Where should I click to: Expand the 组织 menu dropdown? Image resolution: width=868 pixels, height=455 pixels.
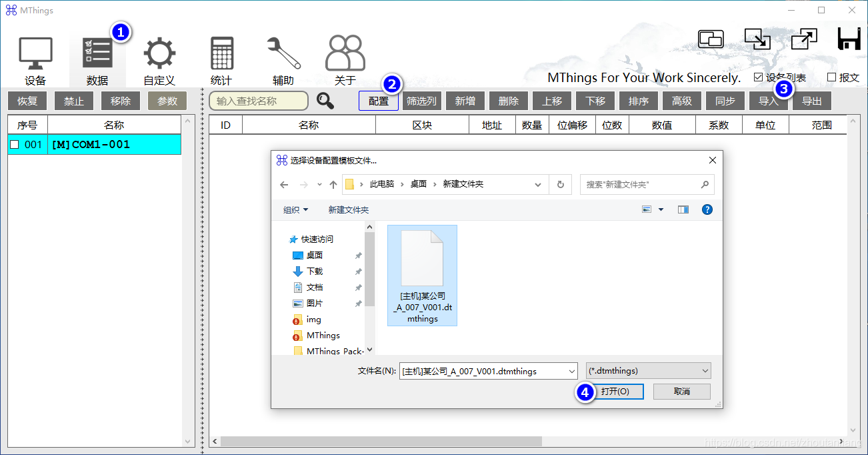(x=296, y=209)
